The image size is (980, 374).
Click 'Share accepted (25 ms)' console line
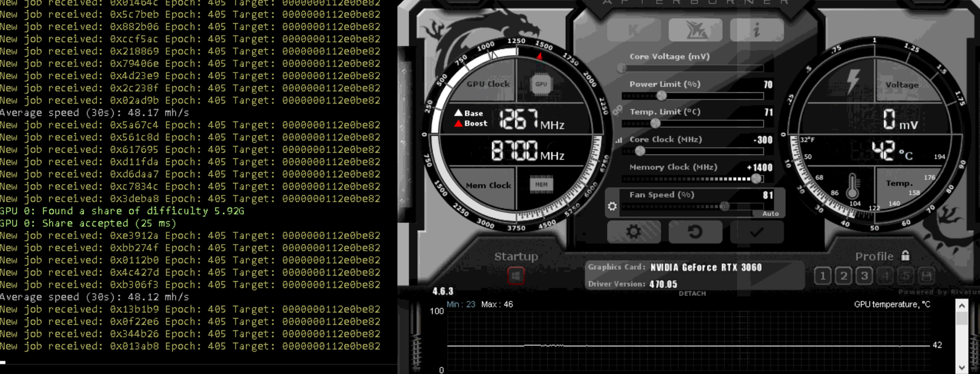tap(88, 223)
